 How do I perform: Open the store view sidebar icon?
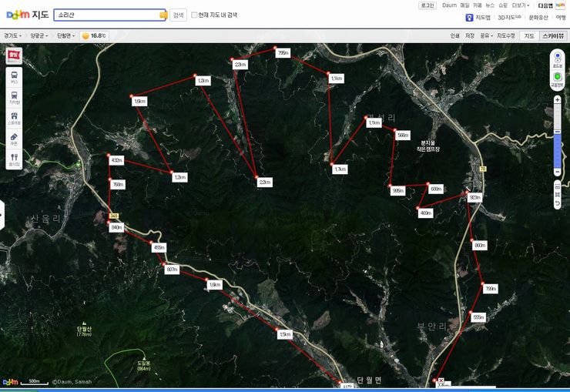tap(14, 118)
